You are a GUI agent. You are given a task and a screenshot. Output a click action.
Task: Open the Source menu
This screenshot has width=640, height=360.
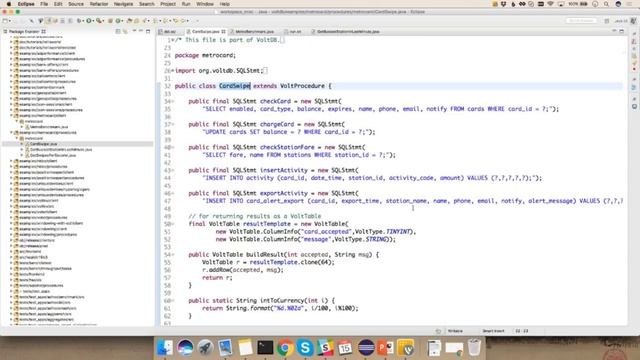(76, 4)
